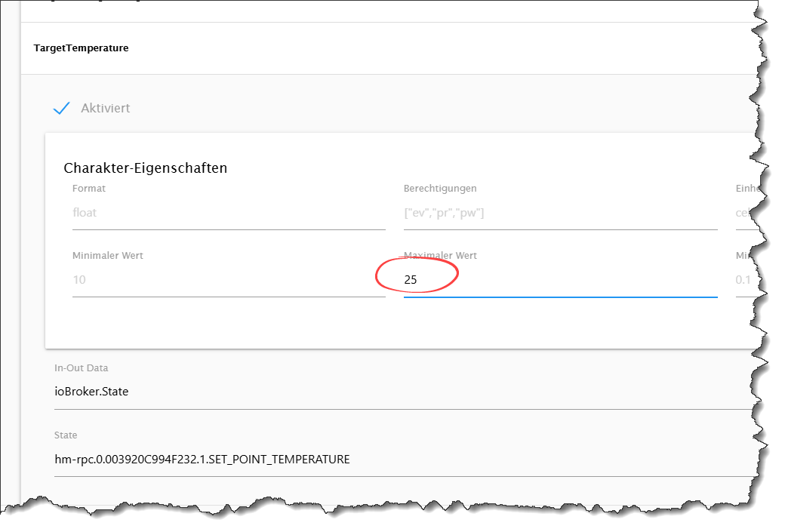Click the Minimaler Wert label
Viewport: 785px width, 532px height.
pos(108,256)
